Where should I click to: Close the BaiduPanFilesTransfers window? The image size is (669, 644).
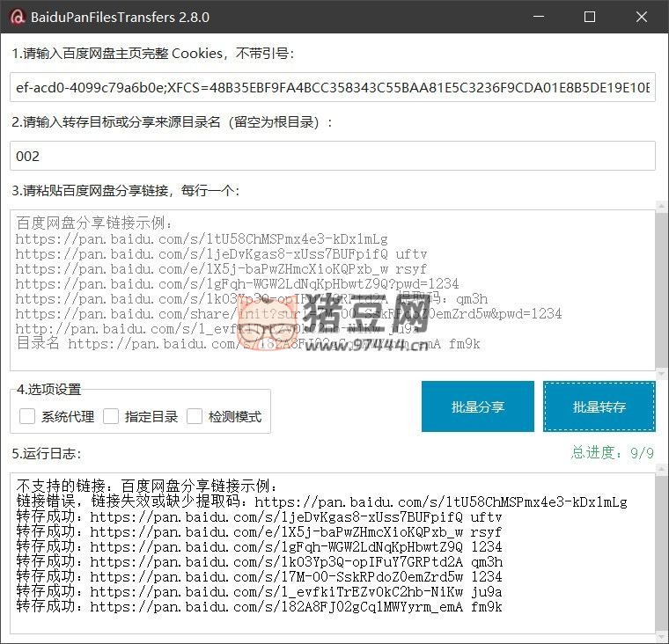pyautogui.click(x=641, y=17)
